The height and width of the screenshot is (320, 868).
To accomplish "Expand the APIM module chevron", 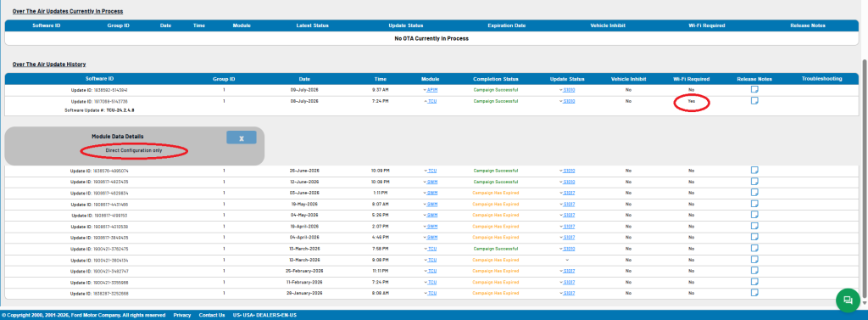I will tap(426, 90).
